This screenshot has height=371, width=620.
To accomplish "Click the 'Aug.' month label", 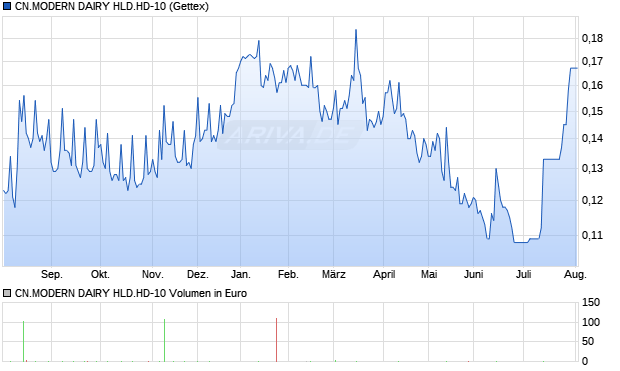I will [575, 274].
